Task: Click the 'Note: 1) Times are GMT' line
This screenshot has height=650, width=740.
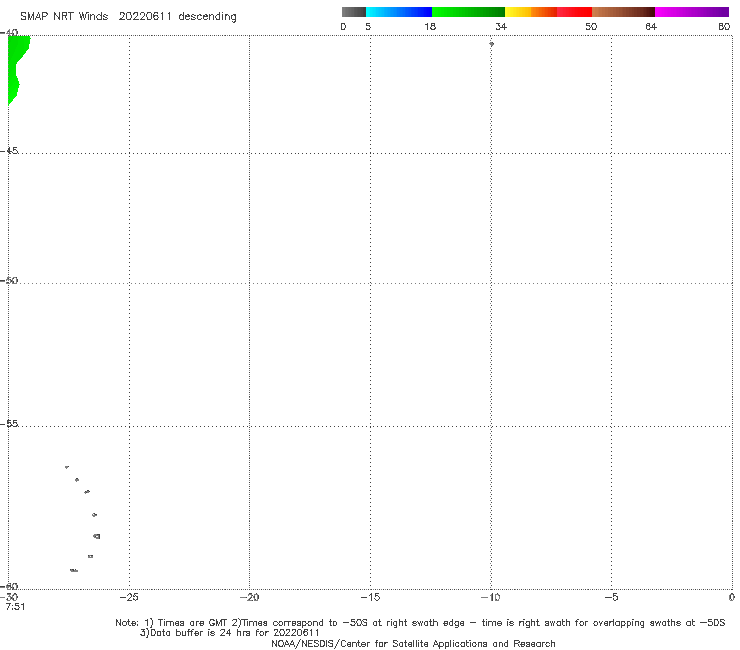Action: click(420, 623)
